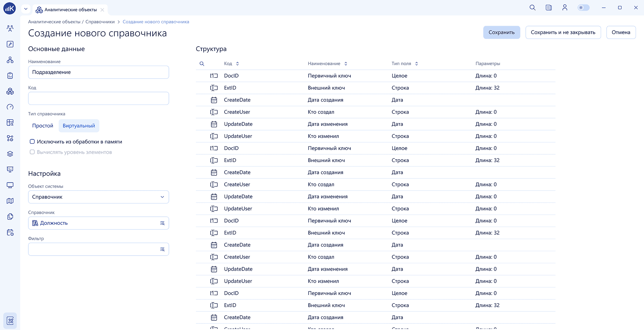The height and width of the screenshot is (330, 644).
Task: Close the 'Аналитические объекты' tab
Action: click(x=102, y=10)
